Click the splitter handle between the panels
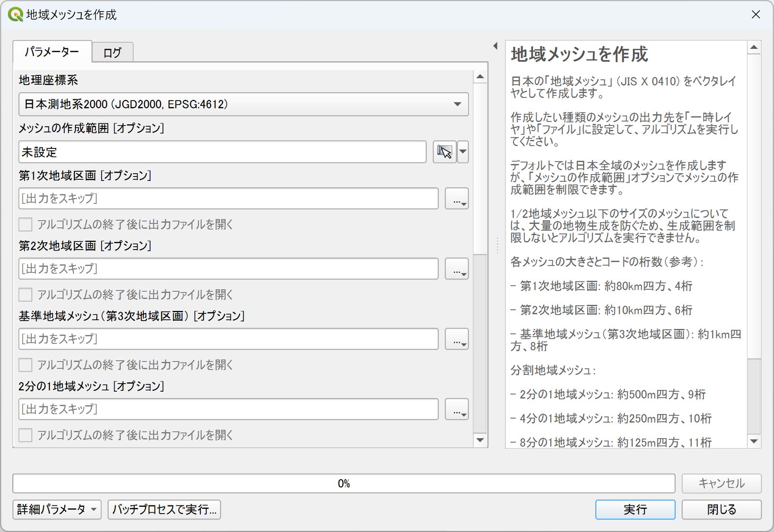The height and width of the screenshot is (532, 774). click(497, 245)
